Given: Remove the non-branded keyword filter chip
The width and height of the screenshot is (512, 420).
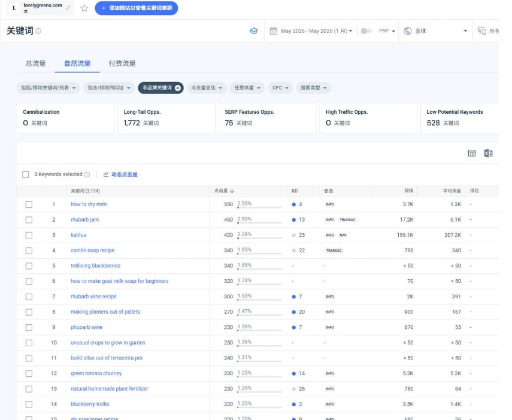Looking at the screenshot, I should 178,88.
